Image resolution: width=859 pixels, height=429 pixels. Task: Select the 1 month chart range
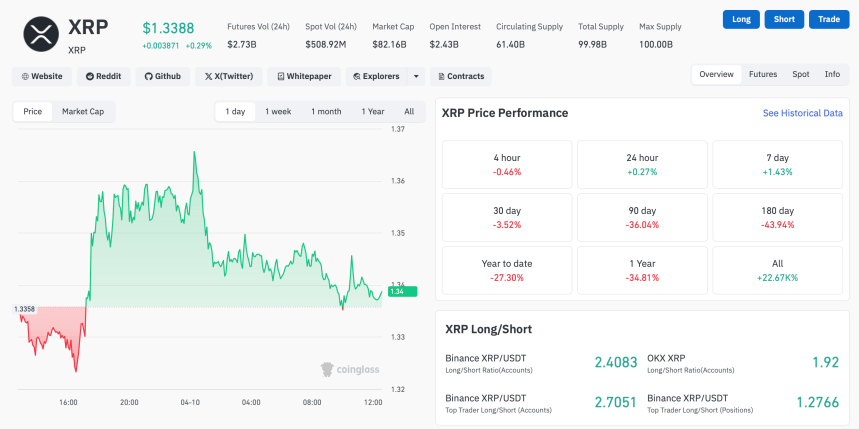[x=326, y=112]
